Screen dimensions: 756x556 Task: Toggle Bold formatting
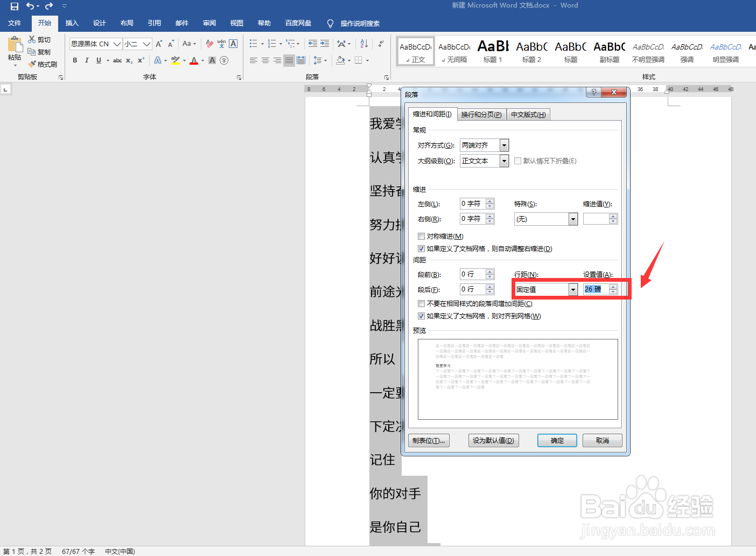(x=75, y=60)
